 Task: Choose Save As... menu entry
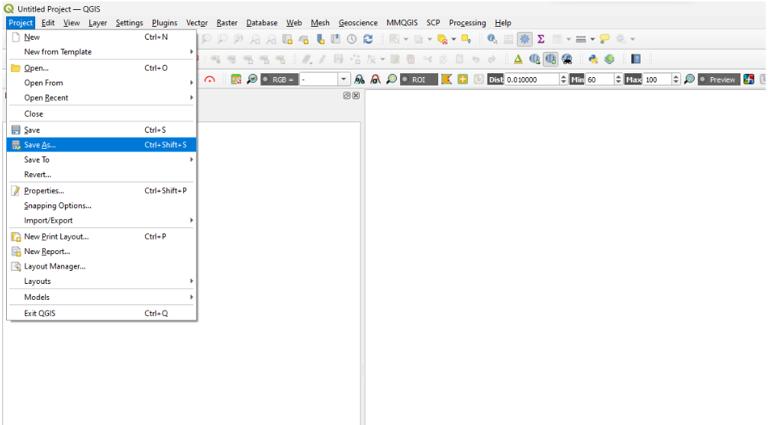[x=101, y=145]
